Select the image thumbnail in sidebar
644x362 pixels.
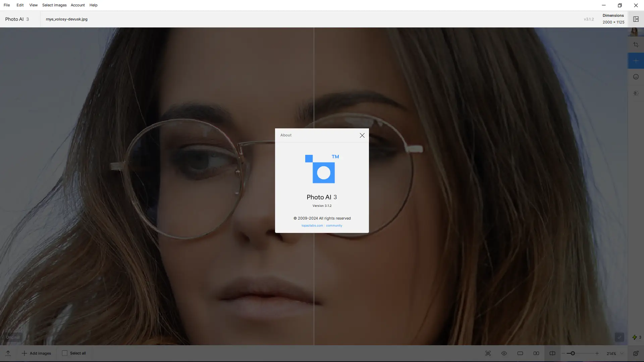(634, 32)
